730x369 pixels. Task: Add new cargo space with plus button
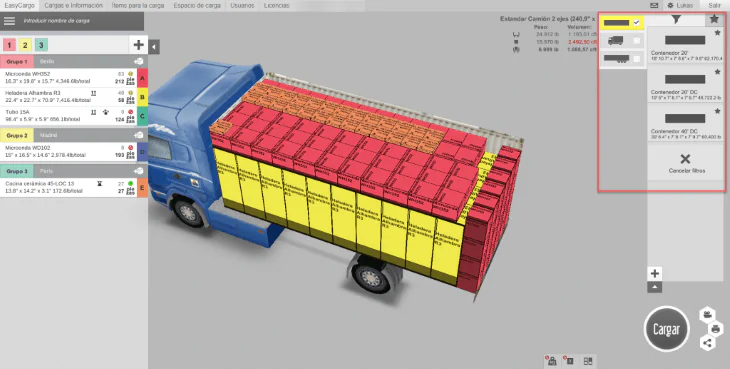coord(655,273)
